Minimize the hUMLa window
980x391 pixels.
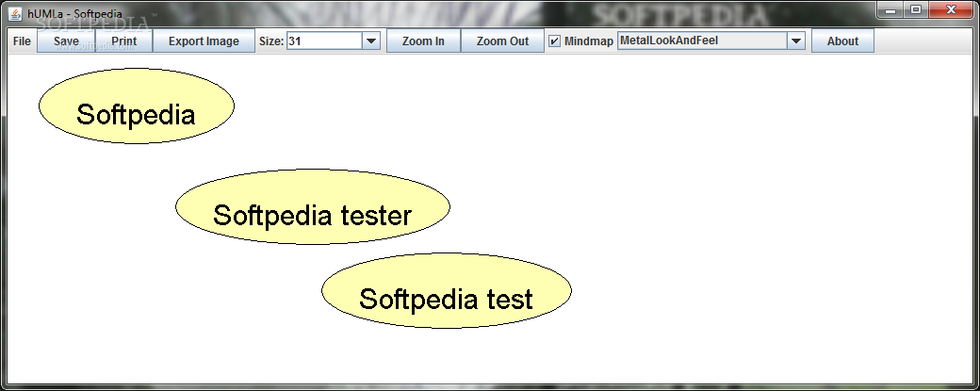[890, 9]
